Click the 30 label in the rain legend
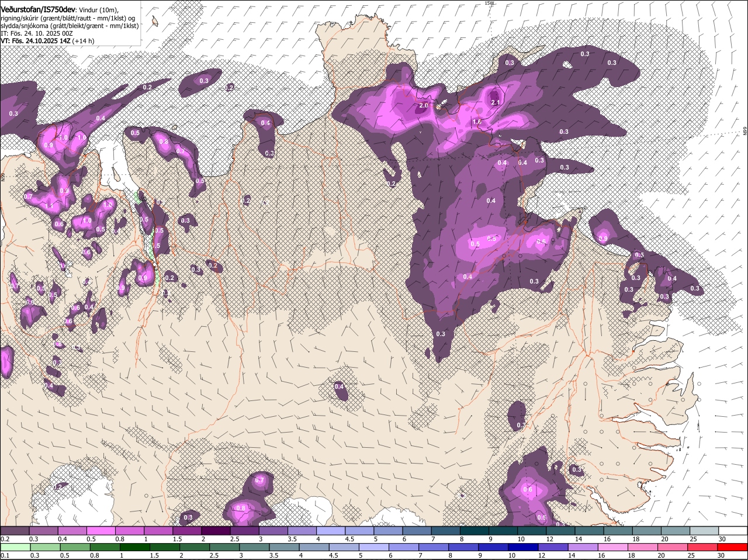This screenshot has height=560, width=748. coord(721,555)
